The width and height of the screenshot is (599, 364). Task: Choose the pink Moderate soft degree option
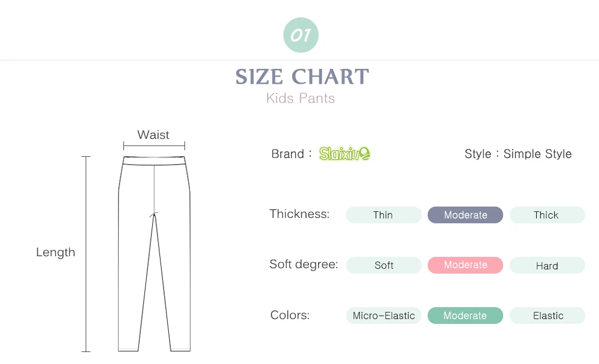pos(465,265)
